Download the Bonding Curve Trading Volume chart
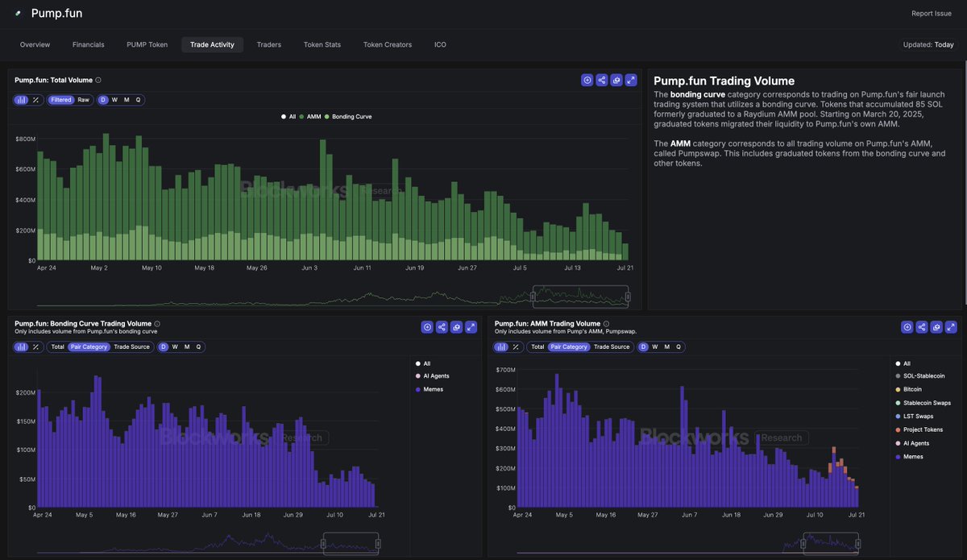967x560 pixels. click(428, 326)
